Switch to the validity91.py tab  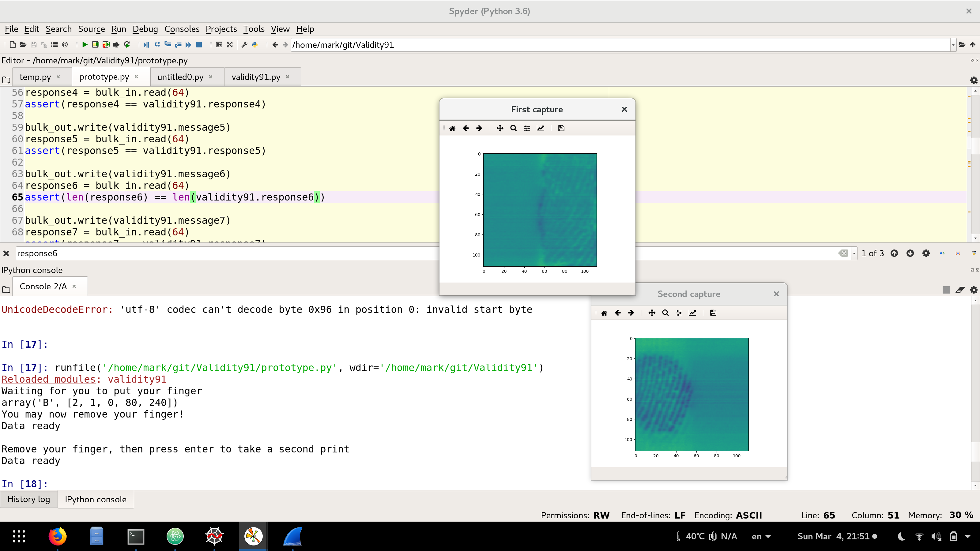256,77
